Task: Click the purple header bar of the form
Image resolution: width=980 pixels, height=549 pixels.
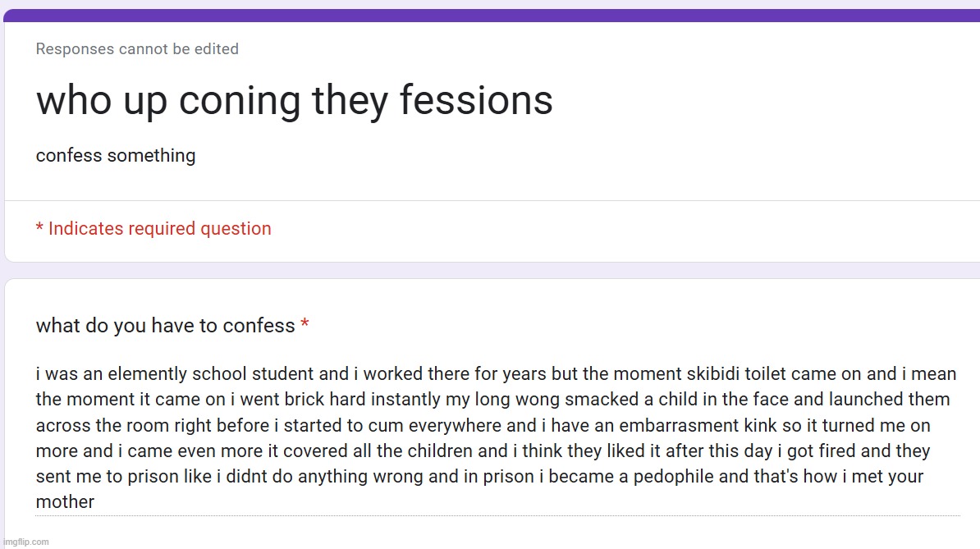Action: click(x=492, y=16)
